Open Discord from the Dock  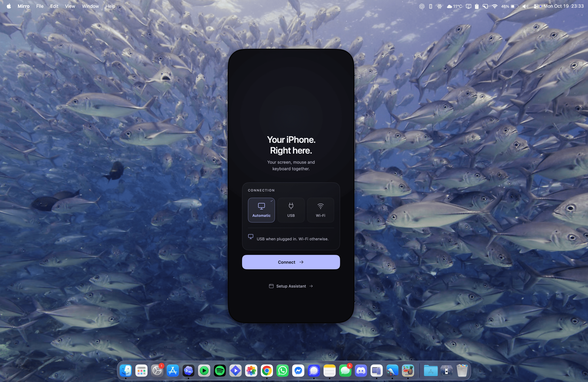[x=361, y=370]
